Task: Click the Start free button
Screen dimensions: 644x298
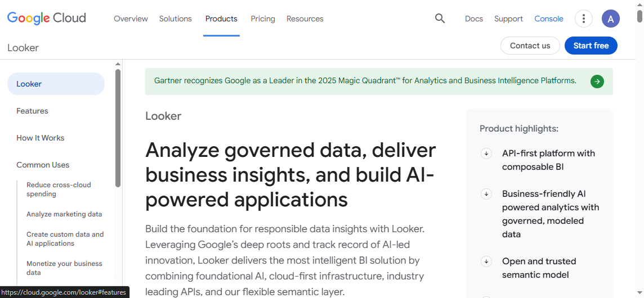Action: pos(591,46)
